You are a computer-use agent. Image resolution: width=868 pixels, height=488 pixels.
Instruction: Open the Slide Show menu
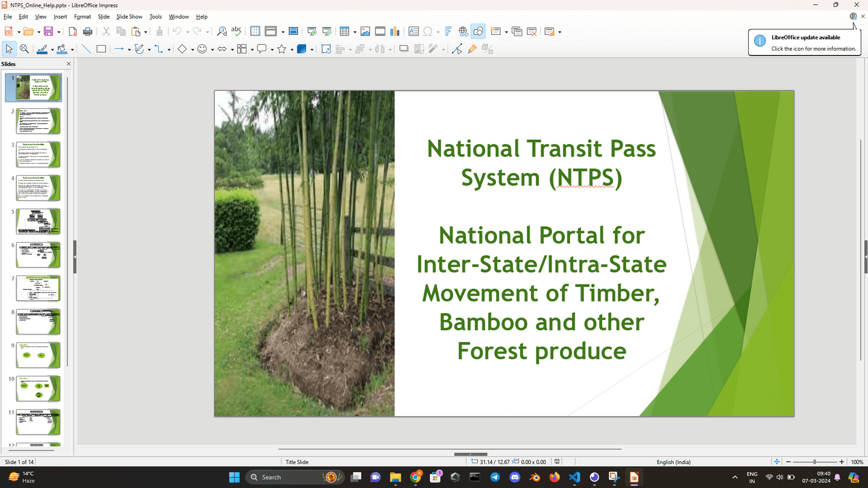pyautogui.click(x=129, y=17)
